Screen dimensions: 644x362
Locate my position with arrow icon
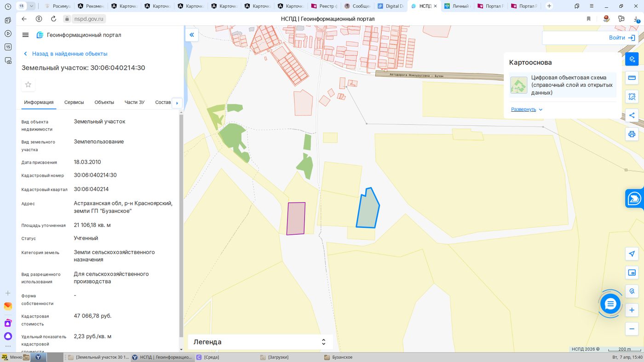coord(632,254)
